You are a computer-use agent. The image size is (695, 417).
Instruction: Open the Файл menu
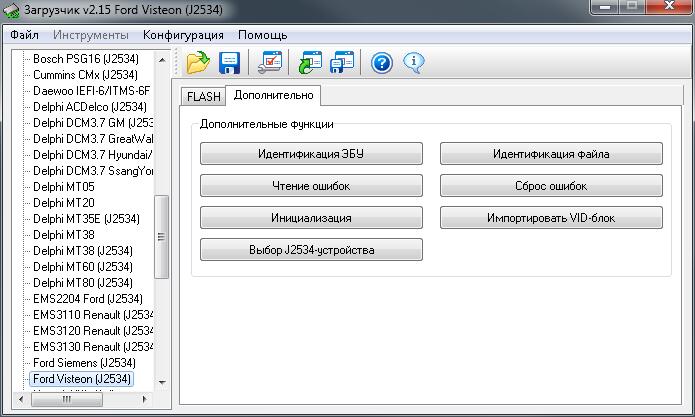coord(24,35)
